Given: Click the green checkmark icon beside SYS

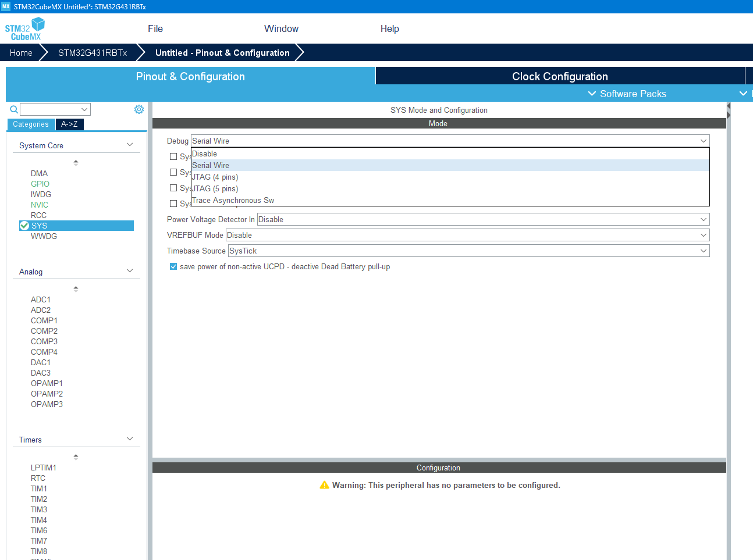Looking at the screenshot, I should (x=24, y=226).
